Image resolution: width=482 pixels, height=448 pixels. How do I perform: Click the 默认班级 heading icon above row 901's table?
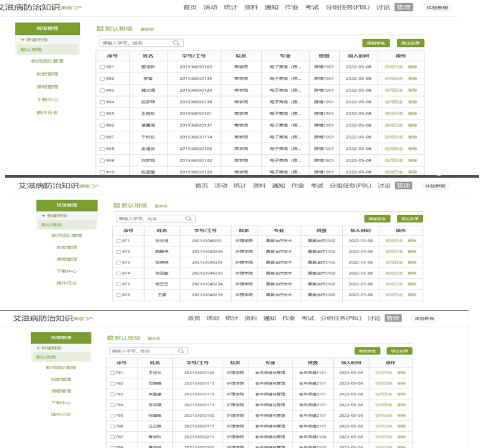[100, 29]
